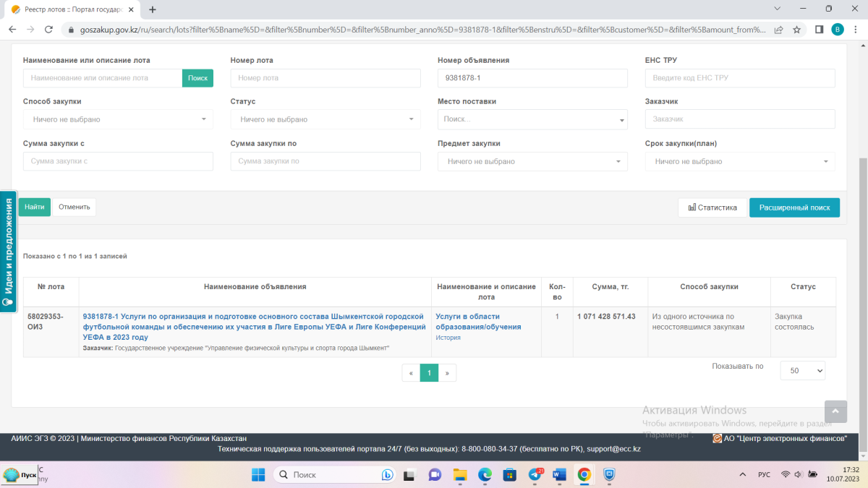The image size is (868, 488).
Task: Click the green Найти button
Action: (x=35, y=207)
